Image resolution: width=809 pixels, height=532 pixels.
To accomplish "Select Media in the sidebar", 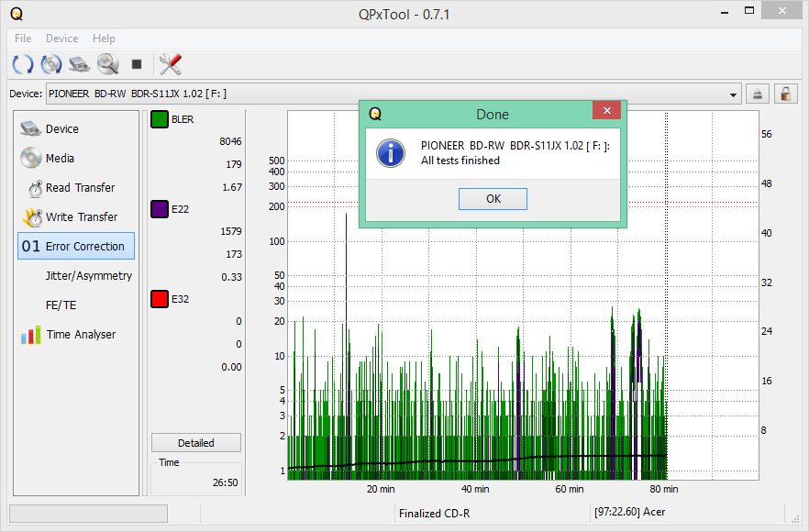I will point(76,159).
